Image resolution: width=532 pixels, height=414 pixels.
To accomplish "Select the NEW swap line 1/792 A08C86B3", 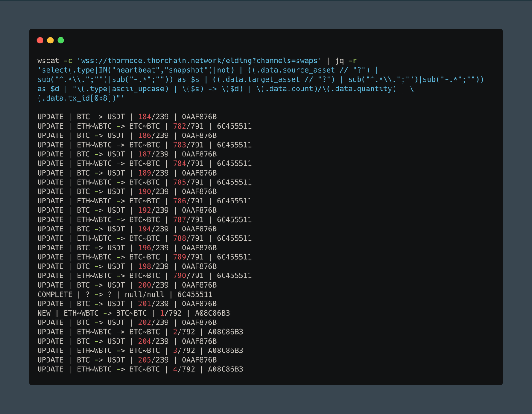I will pyautogui.click(x=133, y=313).
